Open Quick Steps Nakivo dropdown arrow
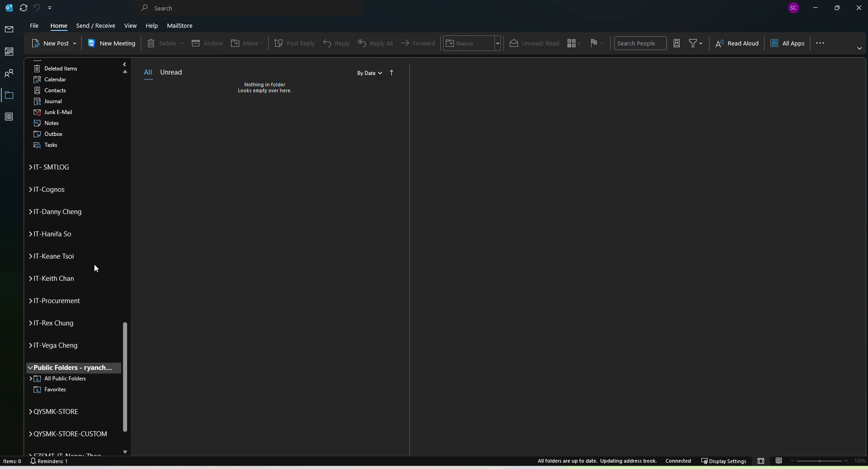 (498, 43)
